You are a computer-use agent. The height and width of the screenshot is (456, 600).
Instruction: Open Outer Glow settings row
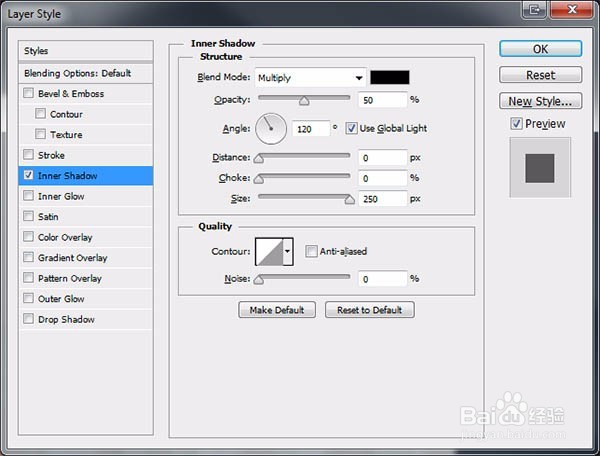pyautogui.click(x=86, y=298)
